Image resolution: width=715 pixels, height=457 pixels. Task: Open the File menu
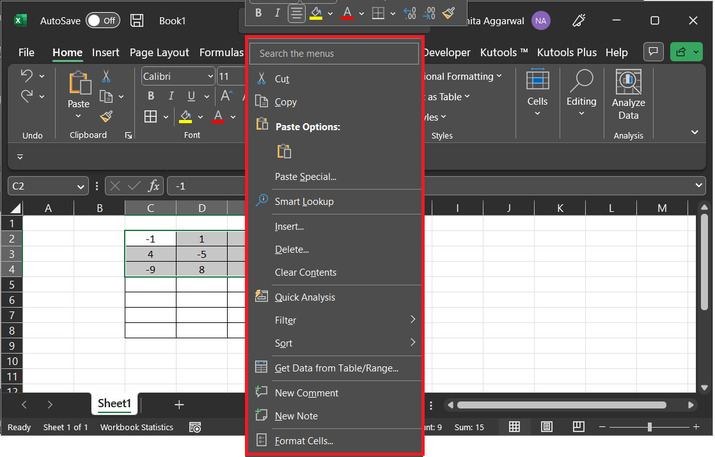point(26,52)
